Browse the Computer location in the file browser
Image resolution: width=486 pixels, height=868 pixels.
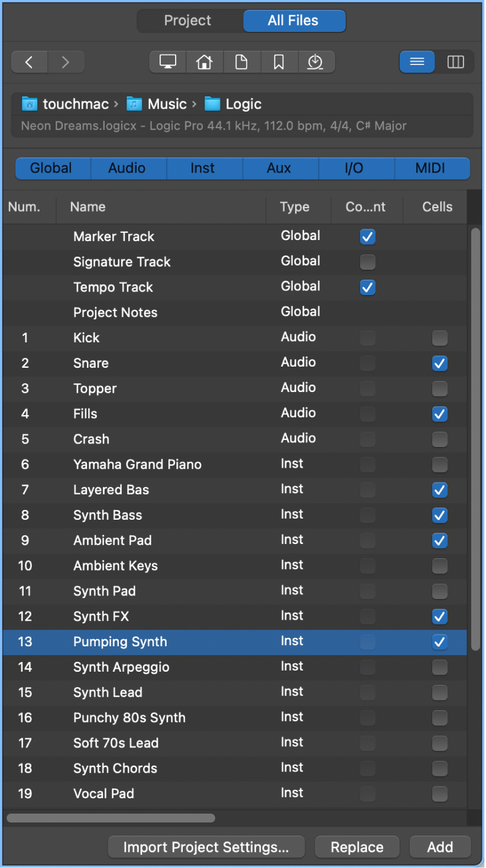click(167, 61)
